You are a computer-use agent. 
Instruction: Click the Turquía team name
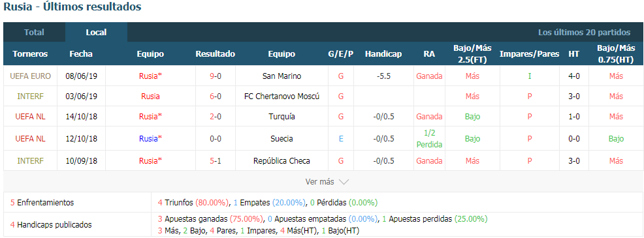click(x=282, y=117)
